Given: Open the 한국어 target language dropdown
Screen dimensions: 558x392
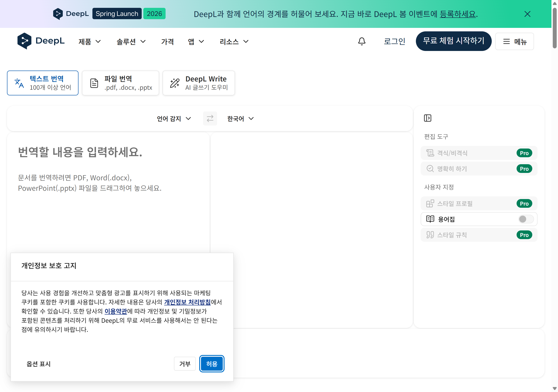Looking at the screenshot, I should pos(240,118).
